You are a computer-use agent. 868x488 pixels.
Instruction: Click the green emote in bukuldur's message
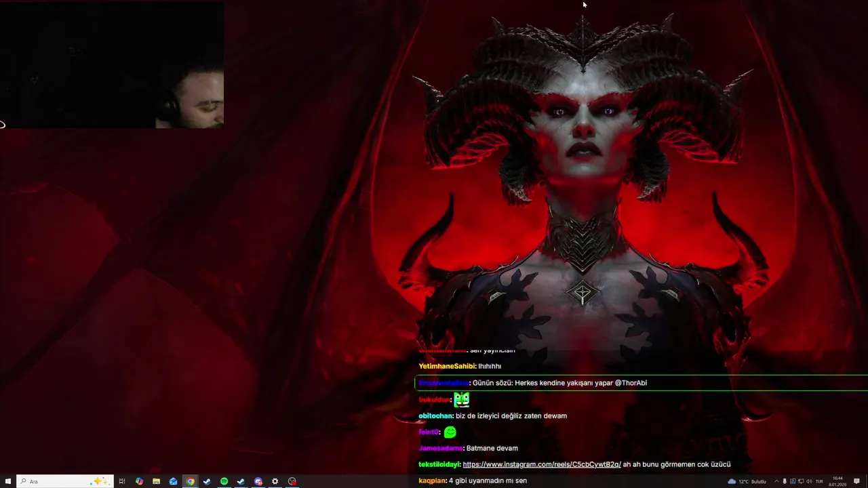462,399
